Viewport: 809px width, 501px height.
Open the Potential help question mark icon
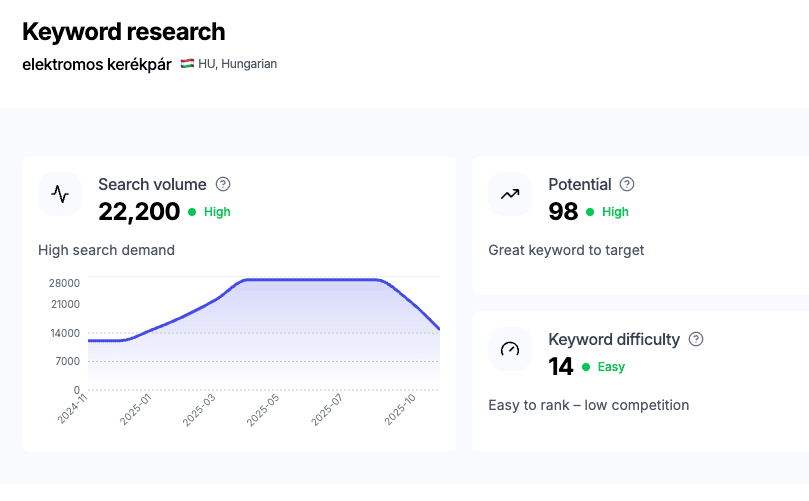tap(627, 184)
